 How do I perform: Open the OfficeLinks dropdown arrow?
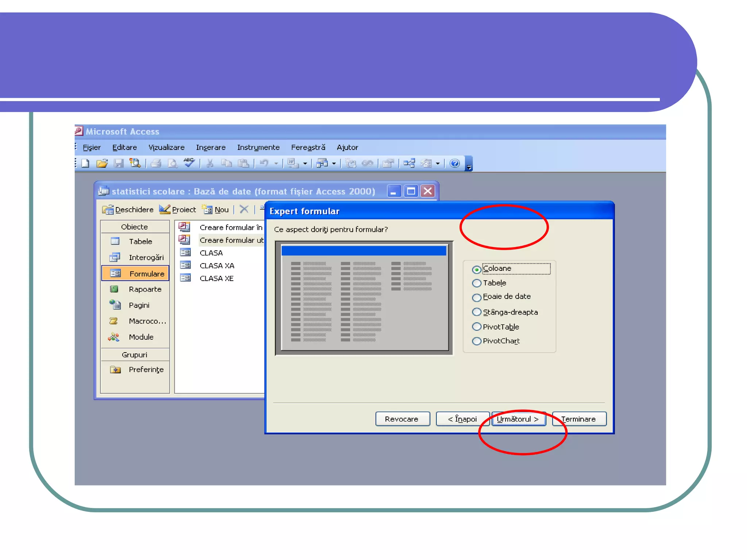pos(305,164)
